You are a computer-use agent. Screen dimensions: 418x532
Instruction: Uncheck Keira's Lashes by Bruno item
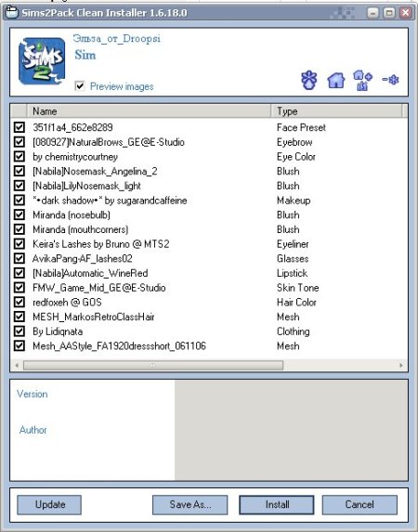click(x=20, y=243)
